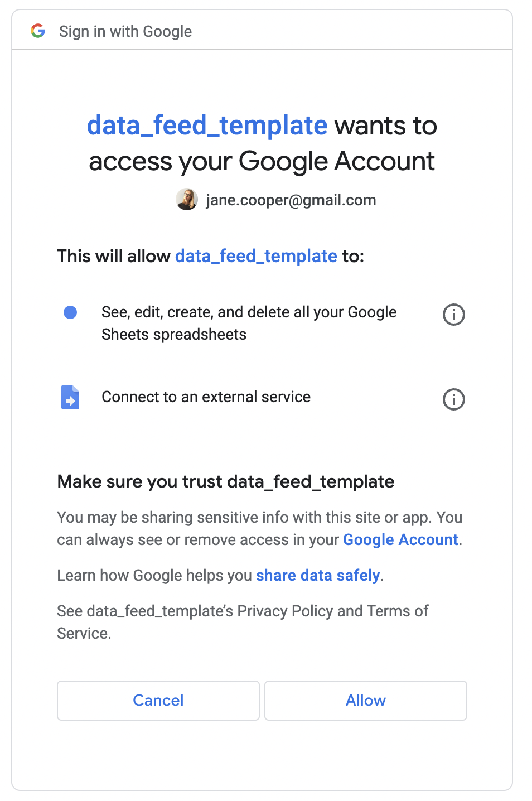This screenshot has width=532, height=801.
Task: Click Allow to grant access
Action: tap(366, 701)
